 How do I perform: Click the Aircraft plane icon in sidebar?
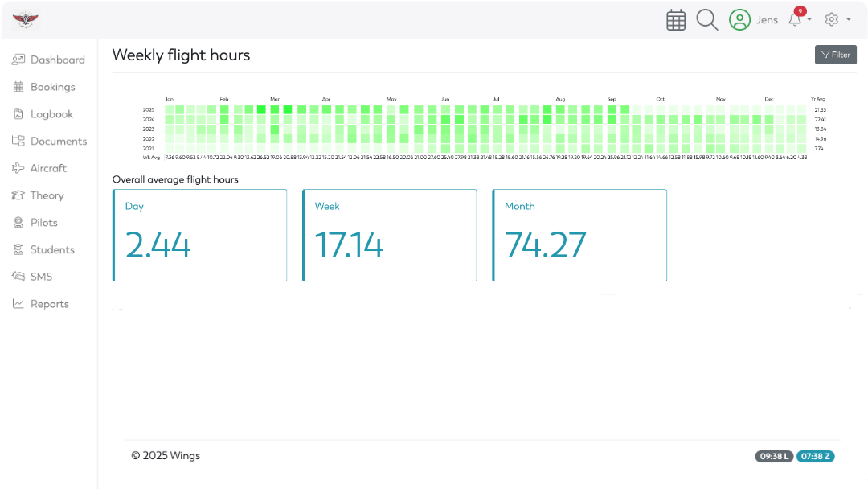click(x=18, y=168)
